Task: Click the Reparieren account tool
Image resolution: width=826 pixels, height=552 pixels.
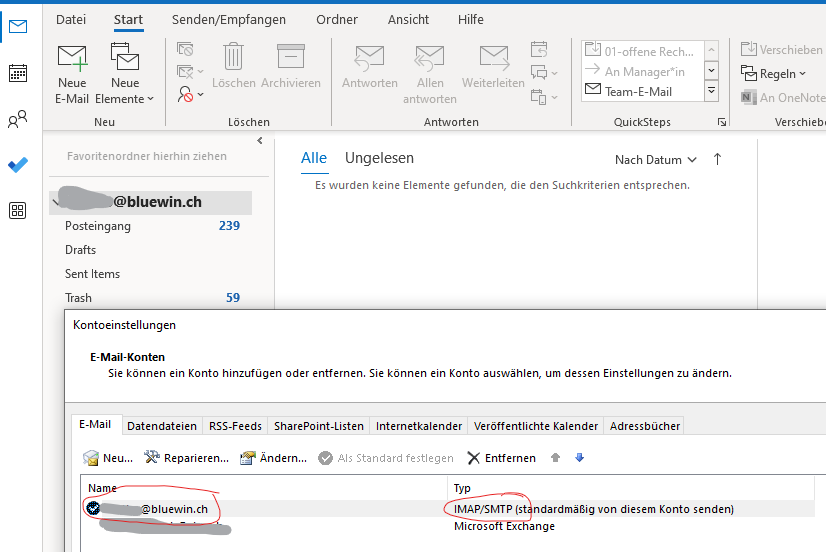Action: [186, 458]
